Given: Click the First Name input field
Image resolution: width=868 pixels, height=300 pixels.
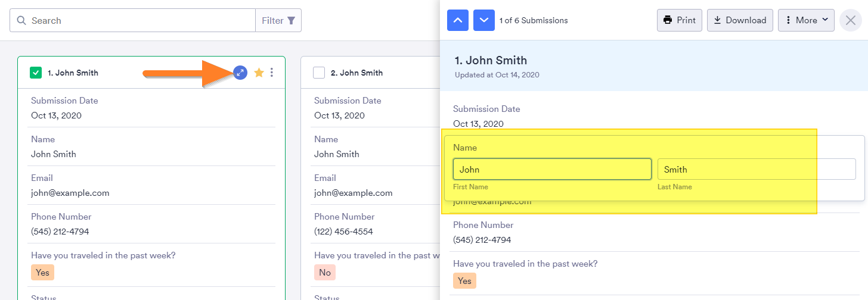Looking at the screenshot, I should tap(552, 169).
